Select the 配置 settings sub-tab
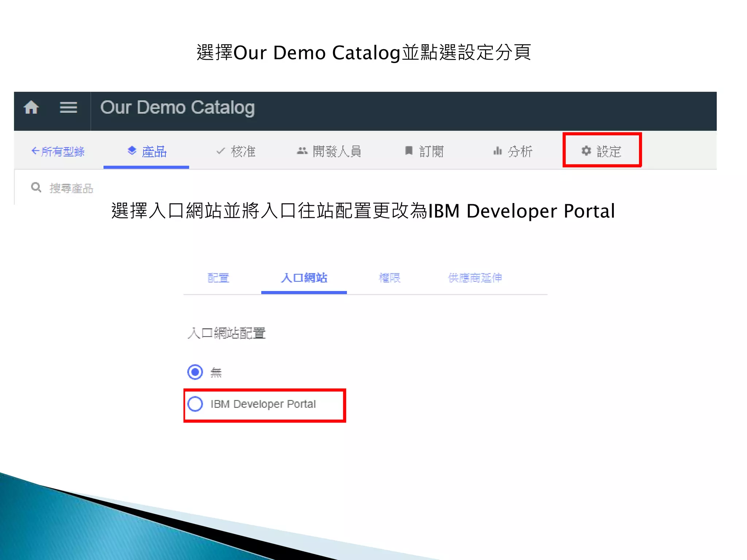Viewport: 747px width, 560px height. [x=218, y=278]
